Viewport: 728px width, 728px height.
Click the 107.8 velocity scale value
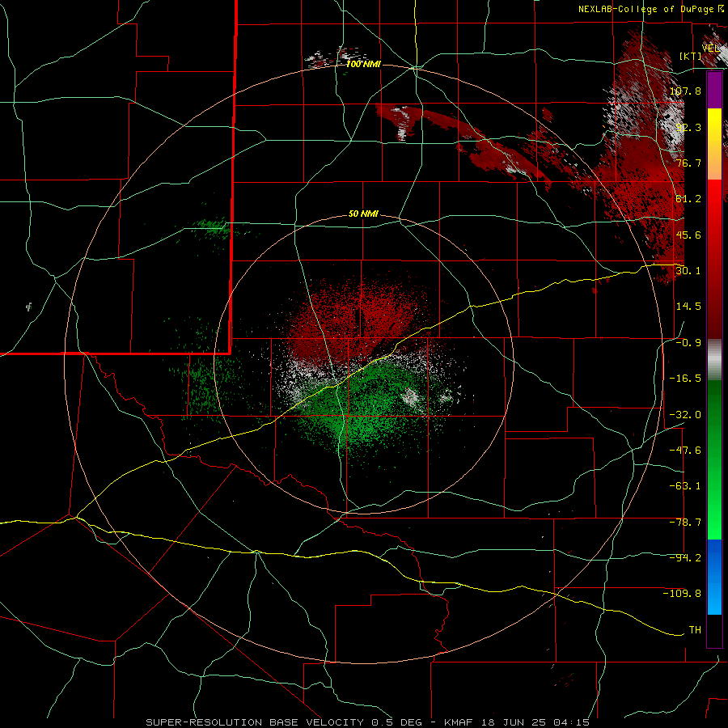(685, 91)
